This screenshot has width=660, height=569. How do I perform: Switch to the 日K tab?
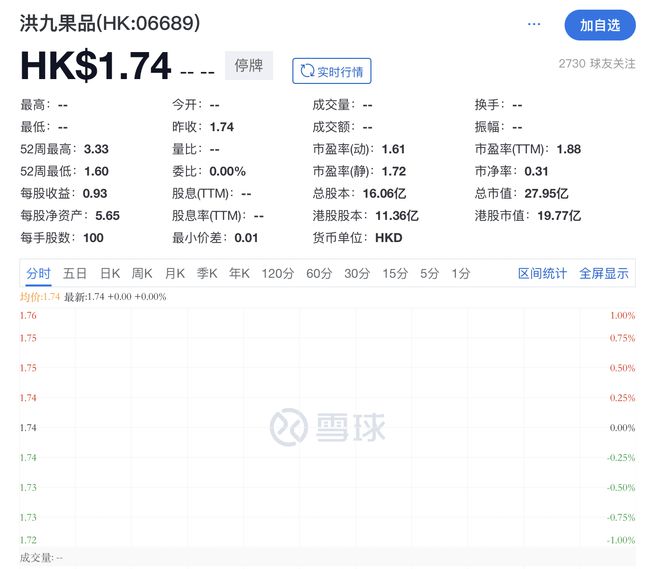[x=110, y=274]
